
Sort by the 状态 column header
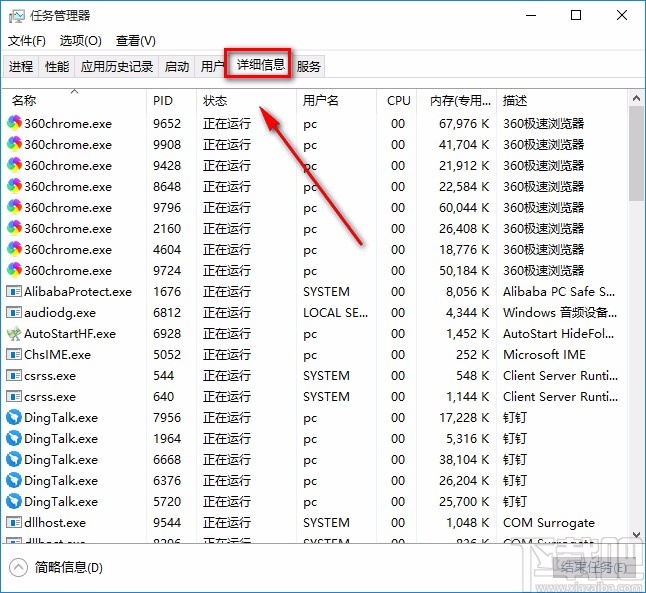[x=246, y=101]
